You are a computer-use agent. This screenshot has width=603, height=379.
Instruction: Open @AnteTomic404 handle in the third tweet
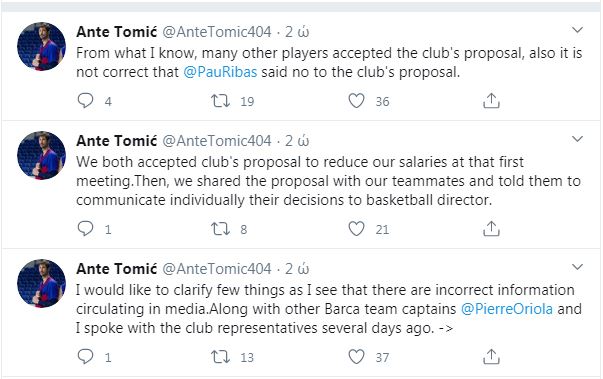coord(217,268)
